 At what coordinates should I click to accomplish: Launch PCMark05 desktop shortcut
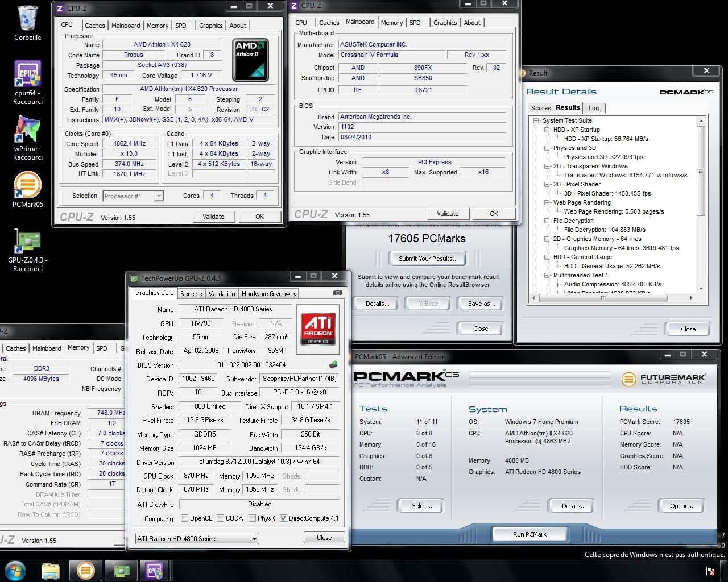(28, 189)
